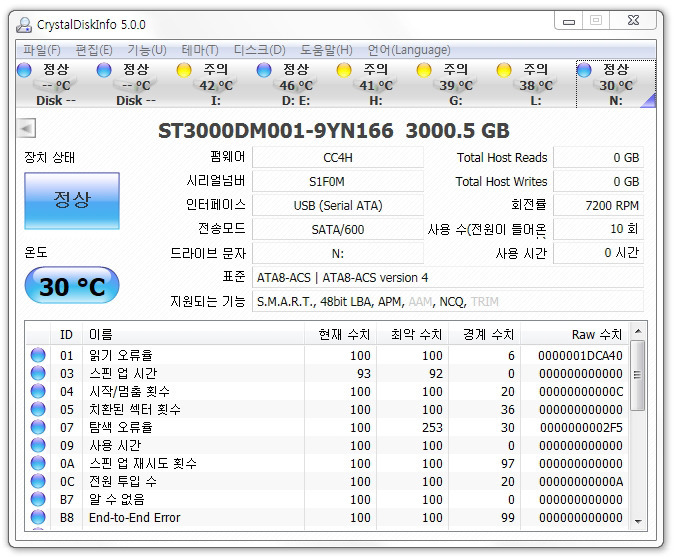Click the 현재 수치 column header
The height and width of the screenshot is (559, 675).
tap(341, 334)
